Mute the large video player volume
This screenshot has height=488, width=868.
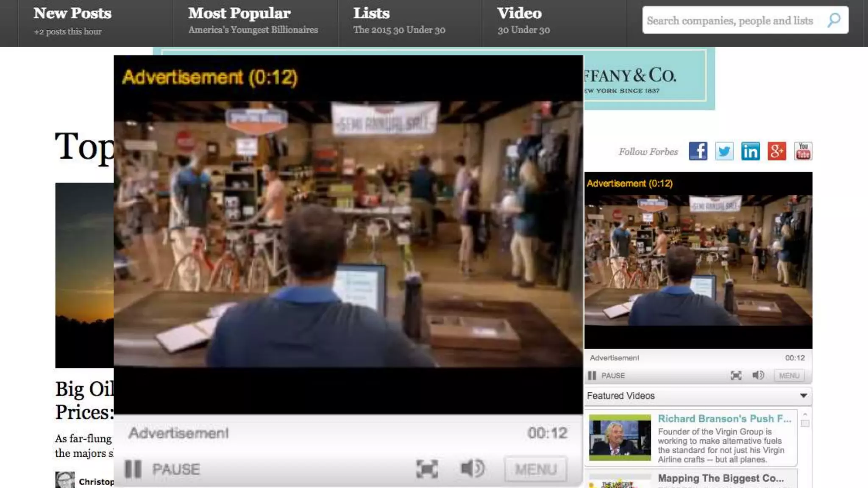(472, 469)
